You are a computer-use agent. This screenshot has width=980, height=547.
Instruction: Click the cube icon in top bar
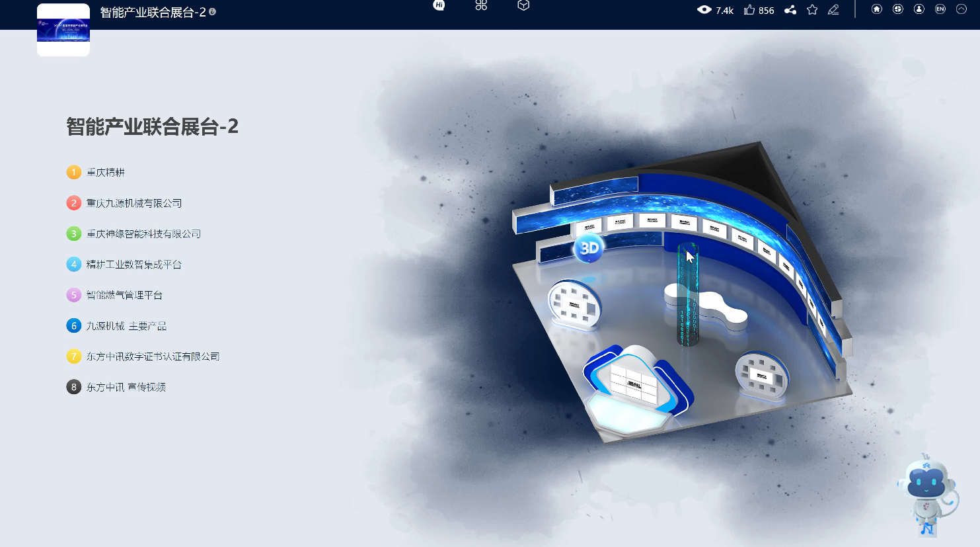coord(523,5)
